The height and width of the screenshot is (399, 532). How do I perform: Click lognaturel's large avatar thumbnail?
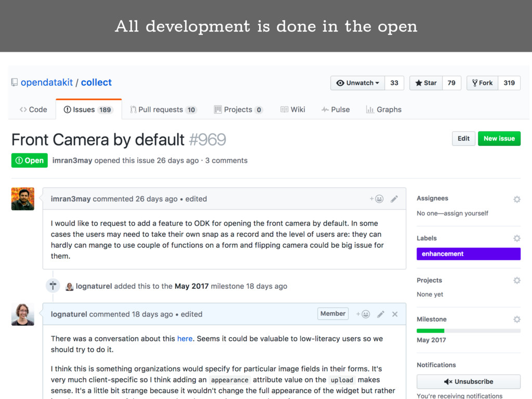coord(23,314)
